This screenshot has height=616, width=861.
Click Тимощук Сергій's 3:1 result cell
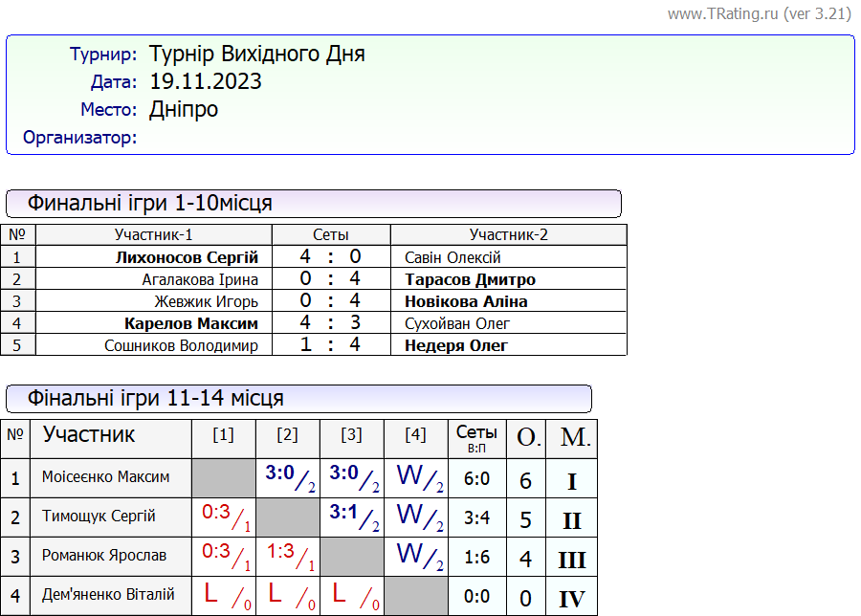tap(351, 517)
